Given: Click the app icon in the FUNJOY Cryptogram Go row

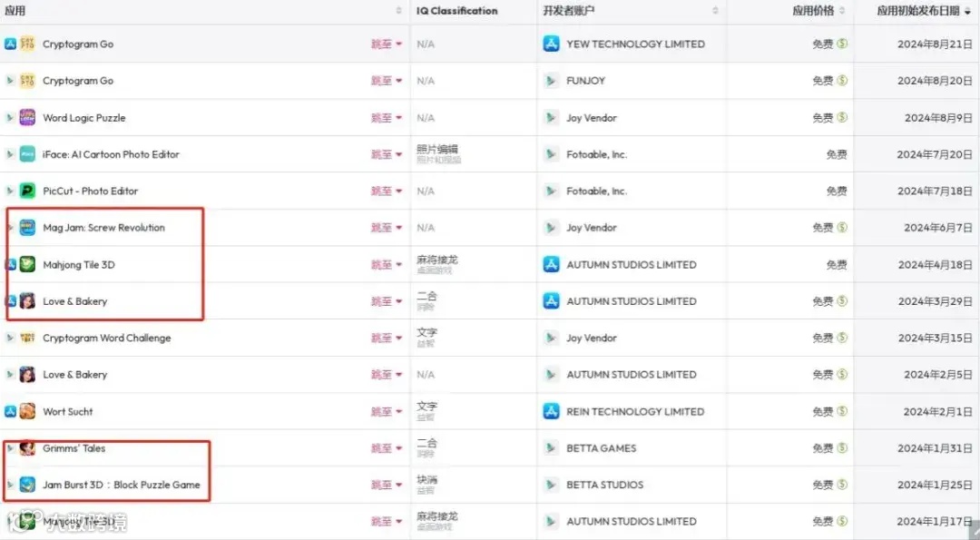Looking at the screenshot, I should click(x=27, y=81).
